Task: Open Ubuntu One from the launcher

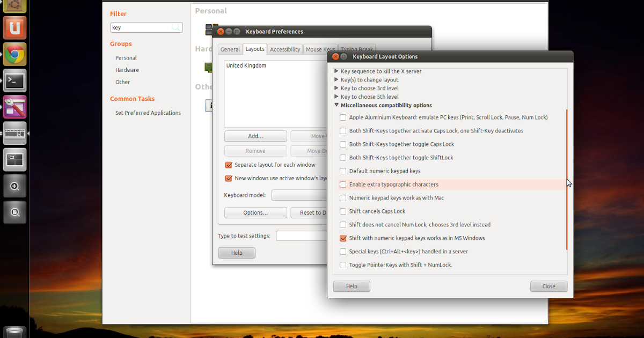Action: coord(14,27)
